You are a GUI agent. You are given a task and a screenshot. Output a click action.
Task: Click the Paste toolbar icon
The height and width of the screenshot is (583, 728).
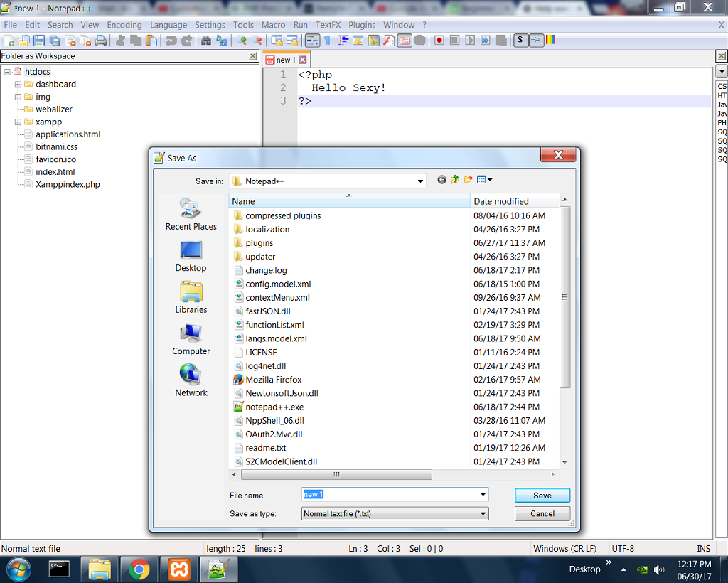pyautogui.click(x=151, y=41)
